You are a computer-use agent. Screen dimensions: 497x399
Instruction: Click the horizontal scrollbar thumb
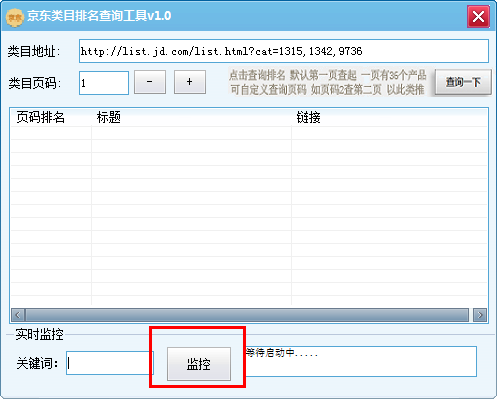pos(247,315)
